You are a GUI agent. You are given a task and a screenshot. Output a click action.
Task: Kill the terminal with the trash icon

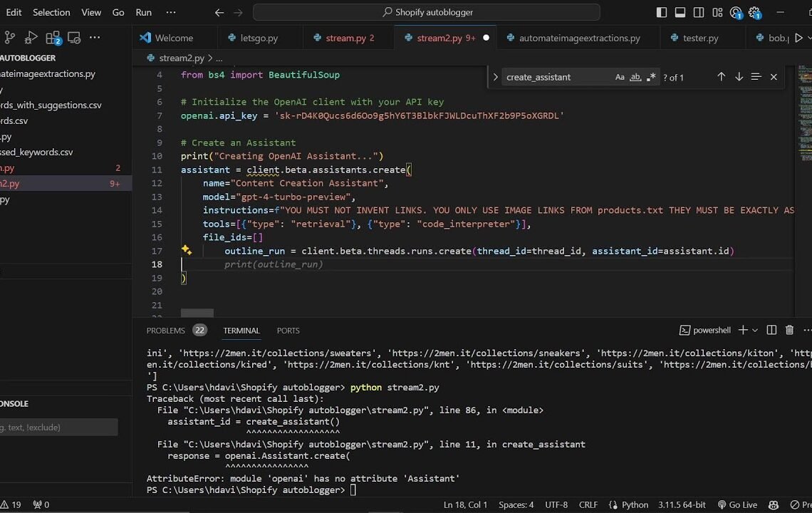(x=789, y=330)
